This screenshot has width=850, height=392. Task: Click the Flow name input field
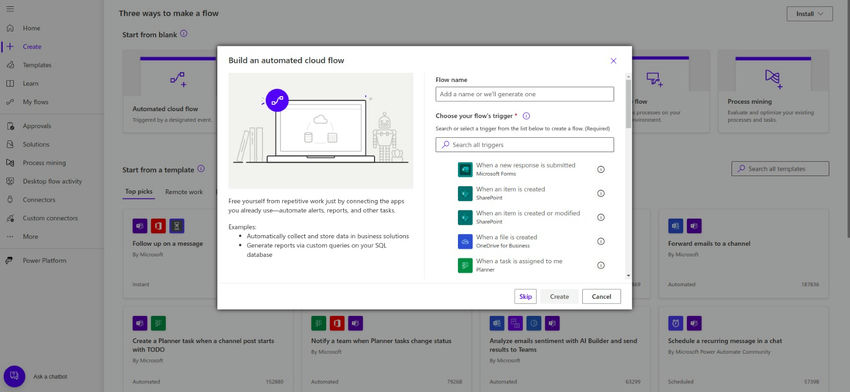pos(525,94)
